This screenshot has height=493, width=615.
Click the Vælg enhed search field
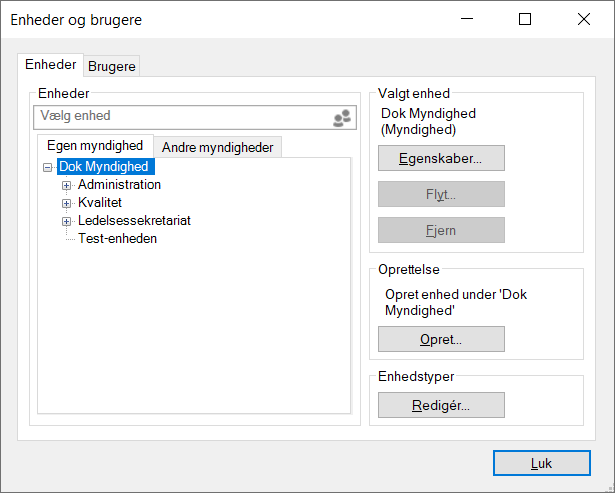click(180, 117)
